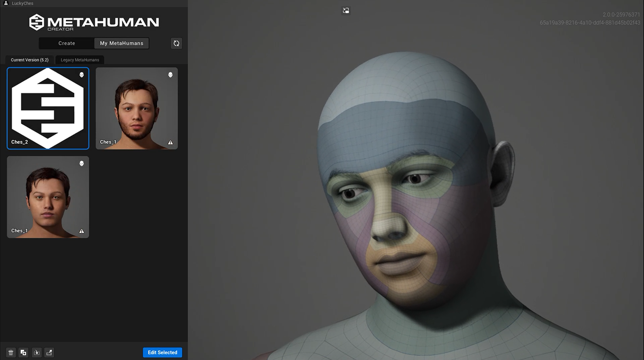Click the import icon in the bottom toolbar
This screenshot has width=644, height=360.
(36, 353)
